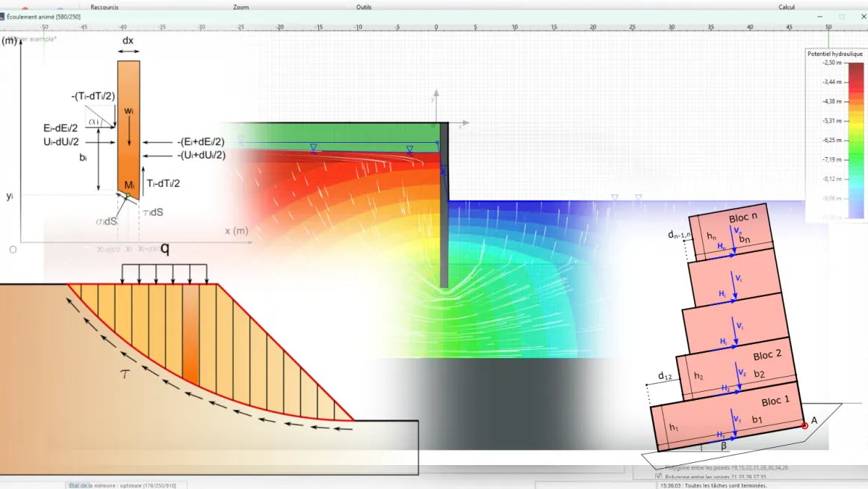This screenshot has width=868, height=489.
Task: Toggle the polygon 21,33,29,37,35 checkbox
Action: click(658, 476)
